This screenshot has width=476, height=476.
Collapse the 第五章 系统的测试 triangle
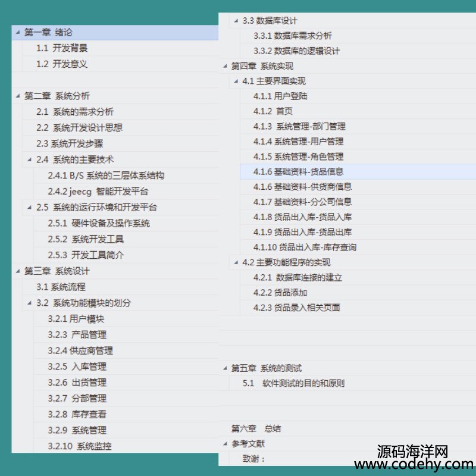[x=225, y=368]
